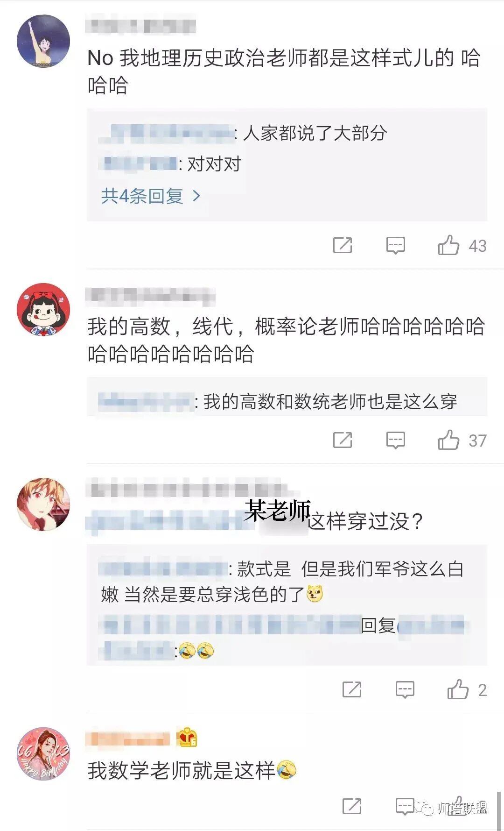Viewport: 504px width, 831px height.
Task: Share the 我数学老师就是这样 comment
Action: coord(351,806)
